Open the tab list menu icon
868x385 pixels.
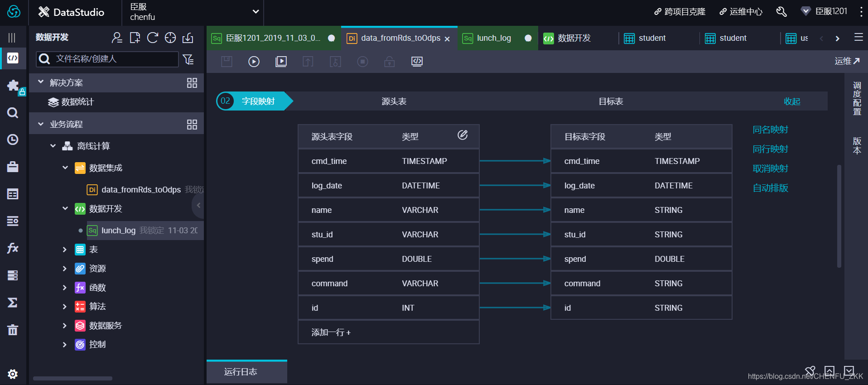(858, 37)
